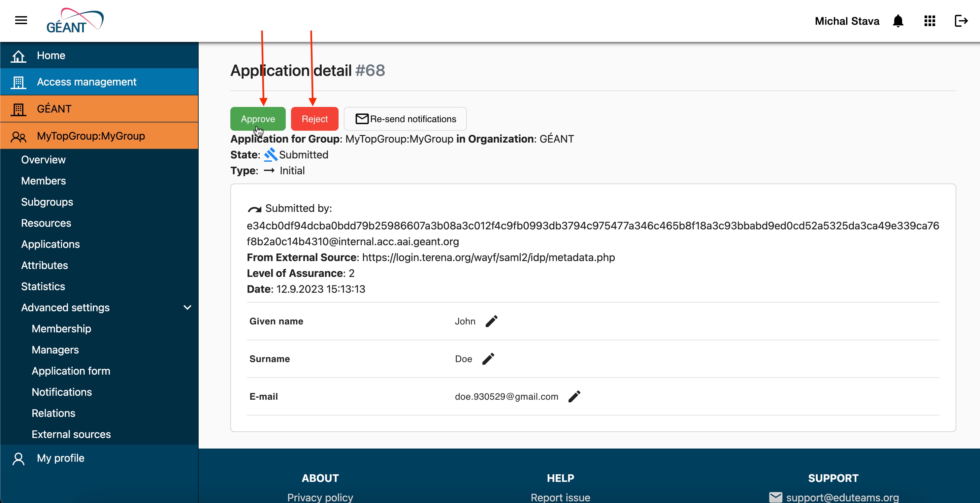
Task: Click the Initial type arrow icon
Action: 269,170
